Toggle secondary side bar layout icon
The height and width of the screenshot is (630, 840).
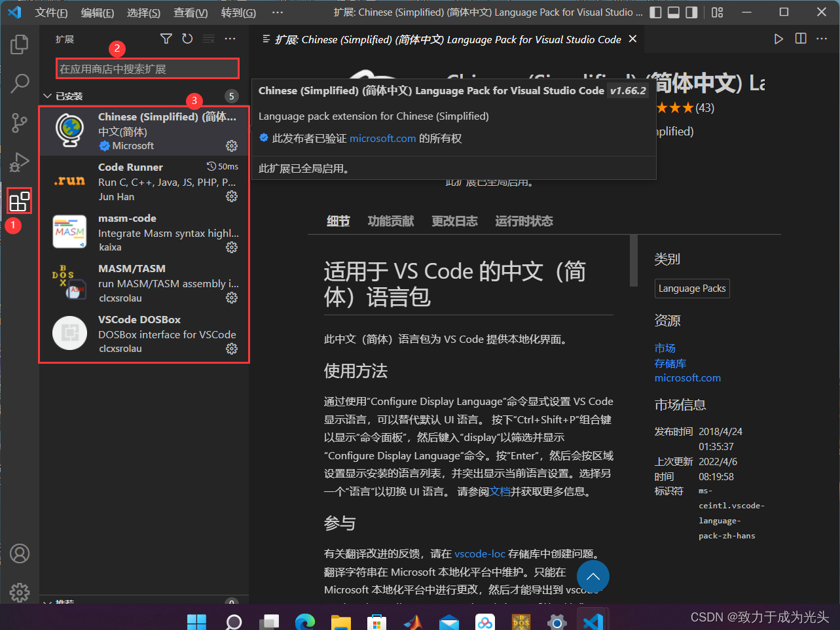pos(692,12)
